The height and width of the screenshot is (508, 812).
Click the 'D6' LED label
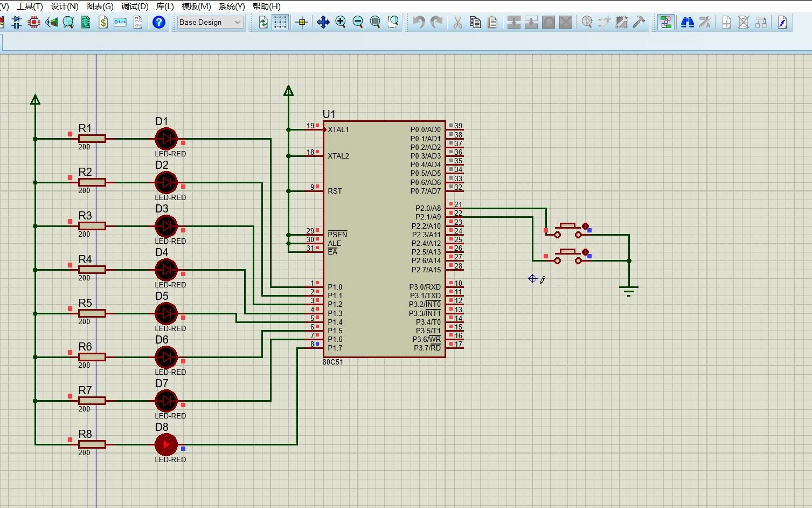pyautogui.click(x=162, y=340)
